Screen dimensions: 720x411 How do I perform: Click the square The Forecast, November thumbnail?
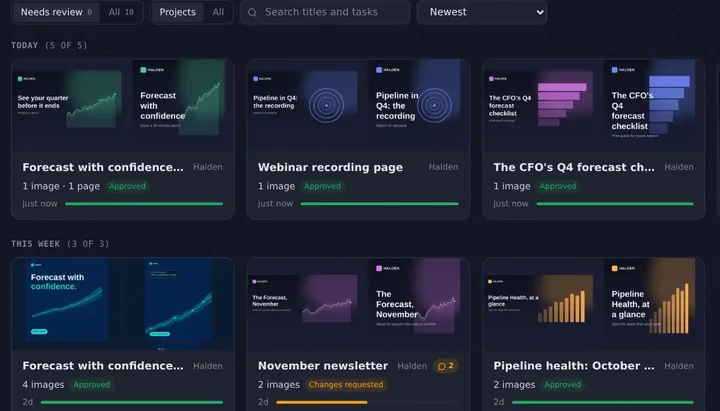tap(415, 298)
